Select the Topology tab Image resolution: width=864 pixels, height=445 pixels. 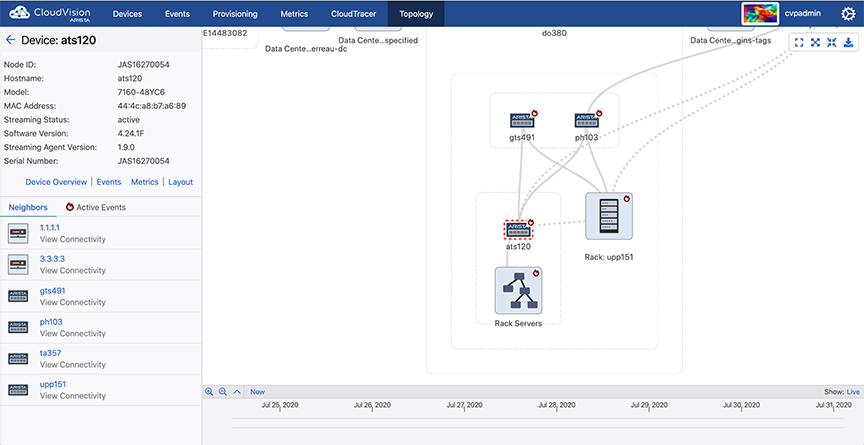(x=416, y=14)
